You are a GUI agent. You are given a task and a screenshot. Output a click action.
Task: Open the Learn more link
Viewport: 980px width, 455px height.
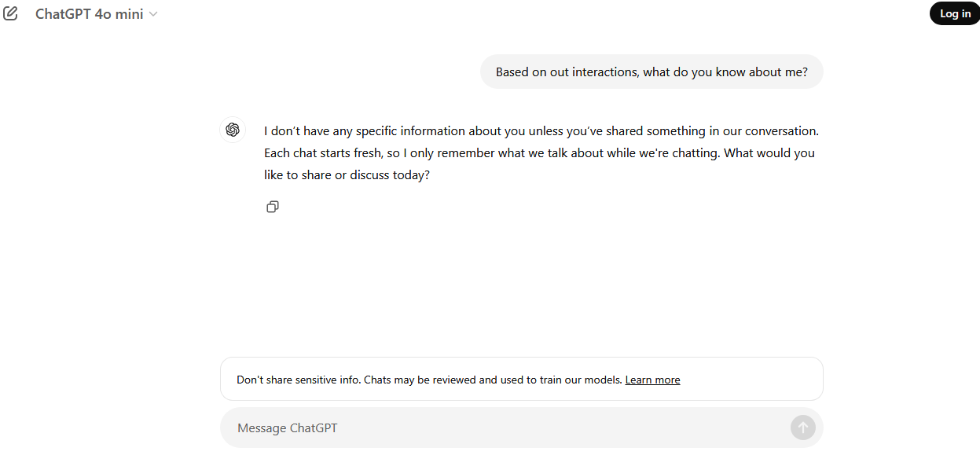(x=652, y=380)
